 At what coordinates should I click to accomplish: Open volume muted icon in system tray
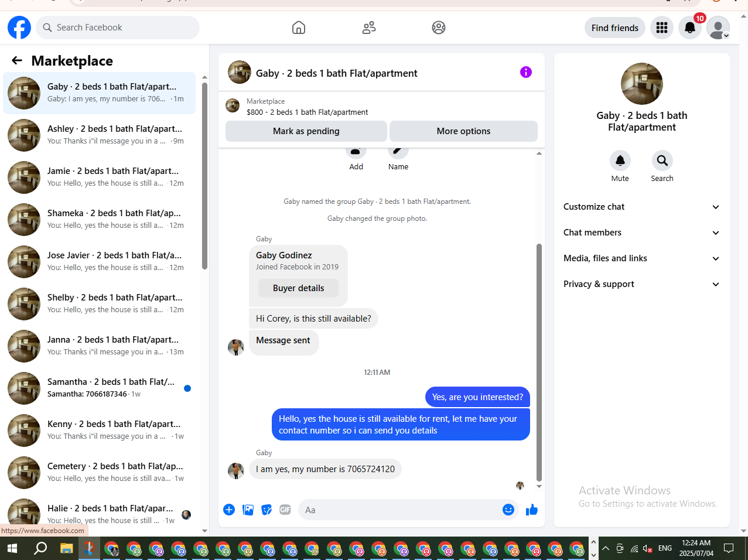(648, 549)
